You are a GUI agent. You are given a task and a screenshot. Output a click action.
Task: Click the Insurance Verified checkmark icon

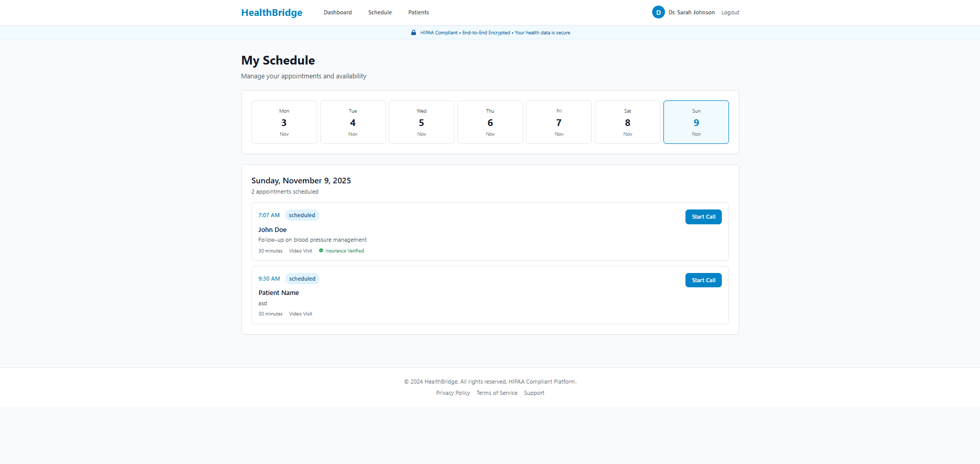click(321, 250)
